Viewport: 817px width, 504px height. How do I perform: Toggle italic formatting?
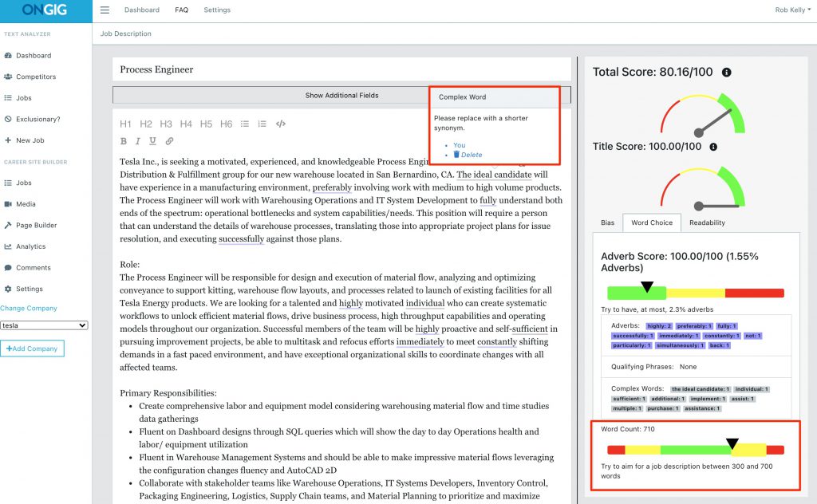(137, 141)
